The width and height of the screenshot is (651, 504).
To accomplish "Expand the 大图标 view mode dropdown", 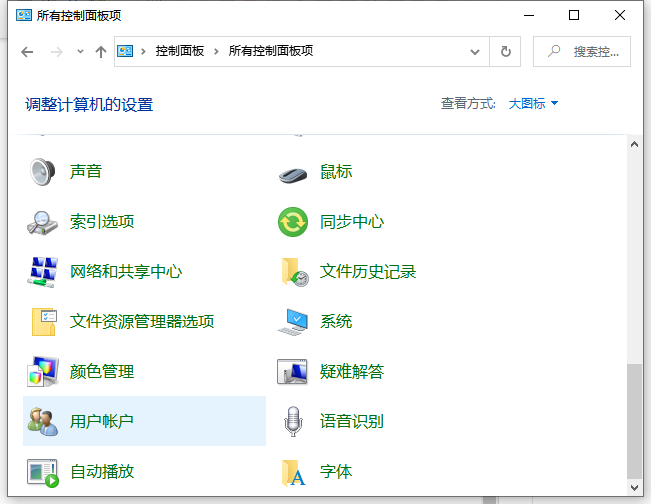I will (533, 104).
